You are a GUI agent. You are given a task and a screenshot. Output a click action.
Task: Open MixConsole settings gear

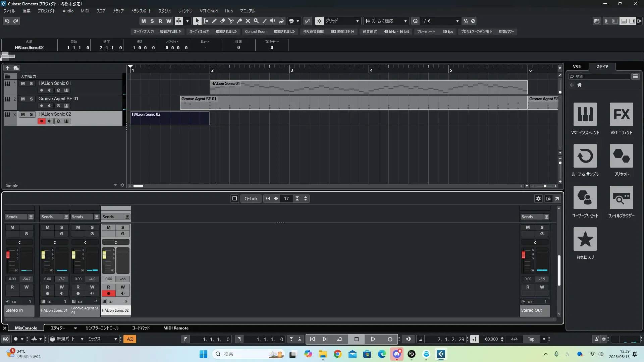(538, 198)
